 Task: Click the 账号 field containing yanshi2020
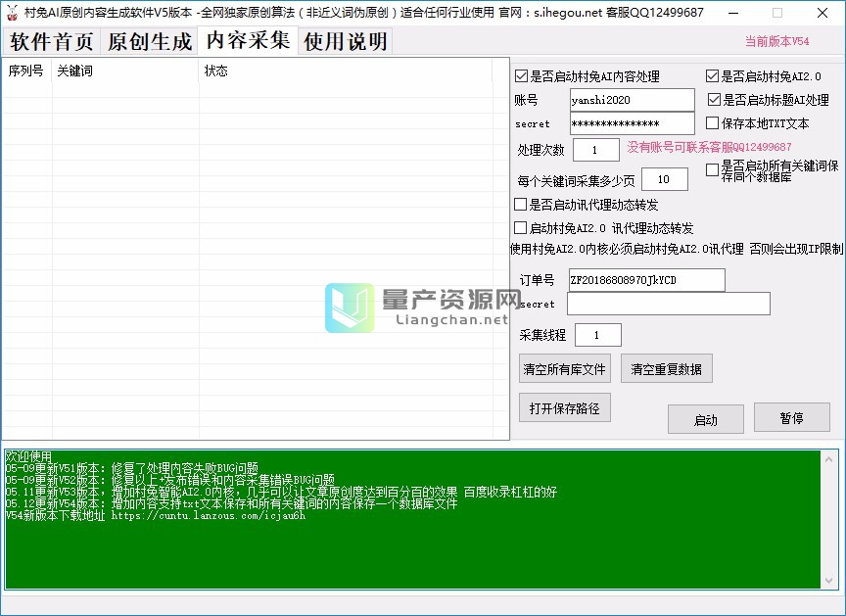(632, 100)
